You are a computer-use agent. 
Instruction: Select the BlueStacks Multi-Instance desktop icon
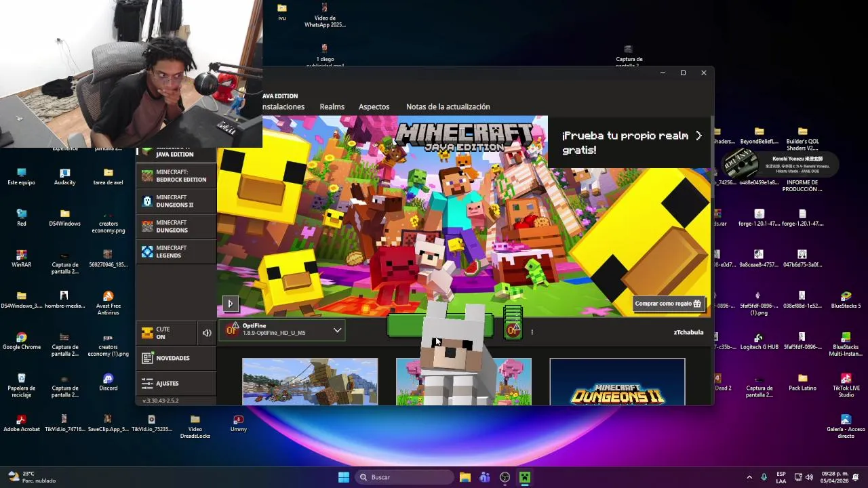(x=846, y=344)
